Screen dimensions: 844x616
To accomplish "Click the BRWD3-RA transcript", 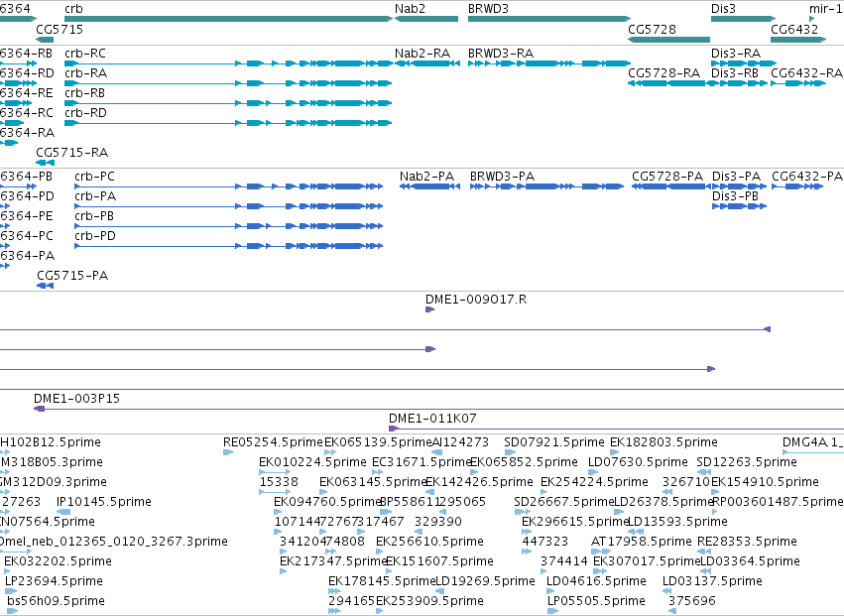I will tap(549, 63).
